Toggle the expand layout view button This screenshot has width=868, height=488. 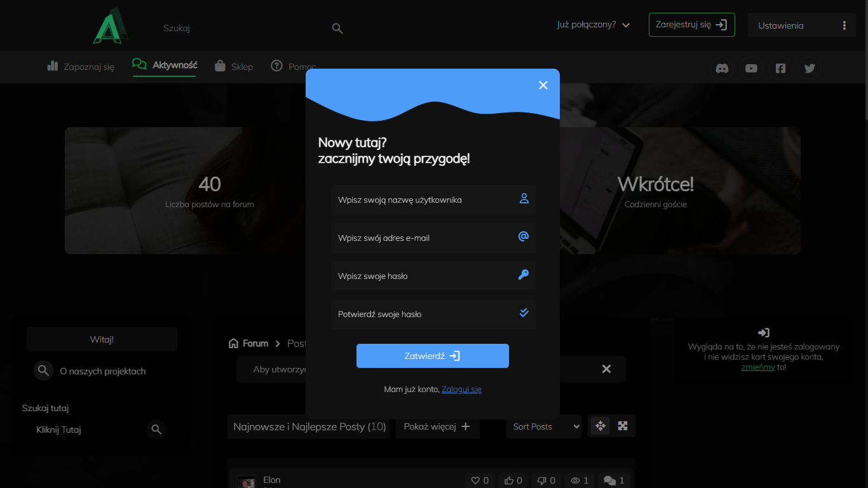point(623,426)
